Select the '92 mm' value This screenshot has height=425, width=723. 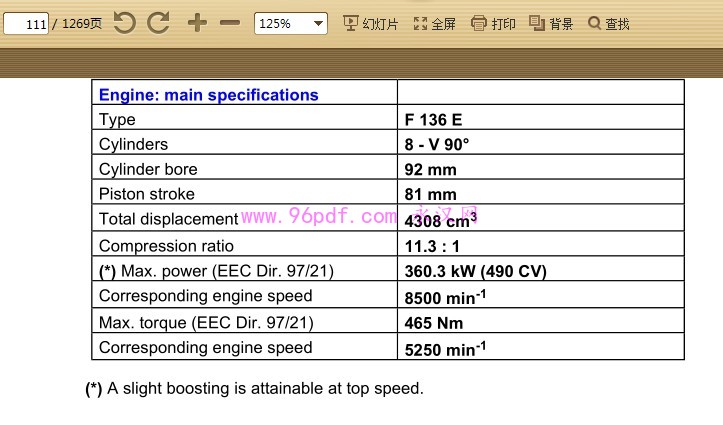point(431,170)
